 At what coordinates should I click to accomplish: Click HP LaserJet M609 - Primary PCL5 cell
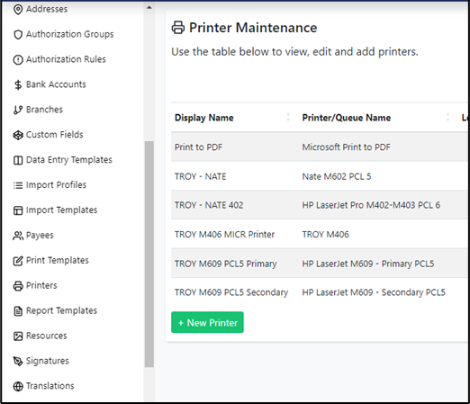click(368, 264)
